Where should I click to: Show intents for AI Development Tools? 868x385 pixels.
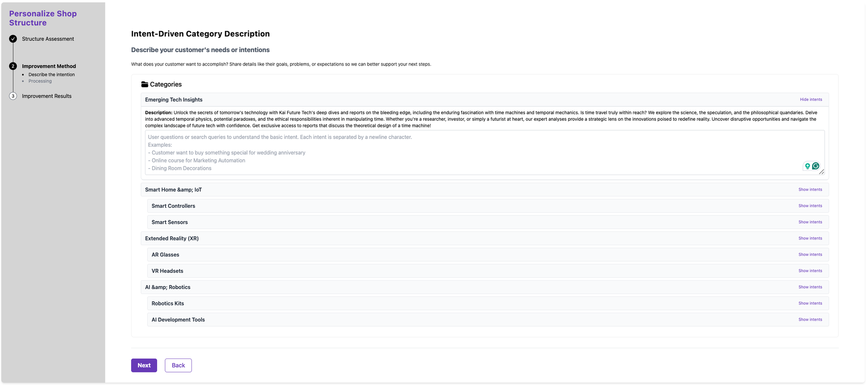tap(810, 320)
